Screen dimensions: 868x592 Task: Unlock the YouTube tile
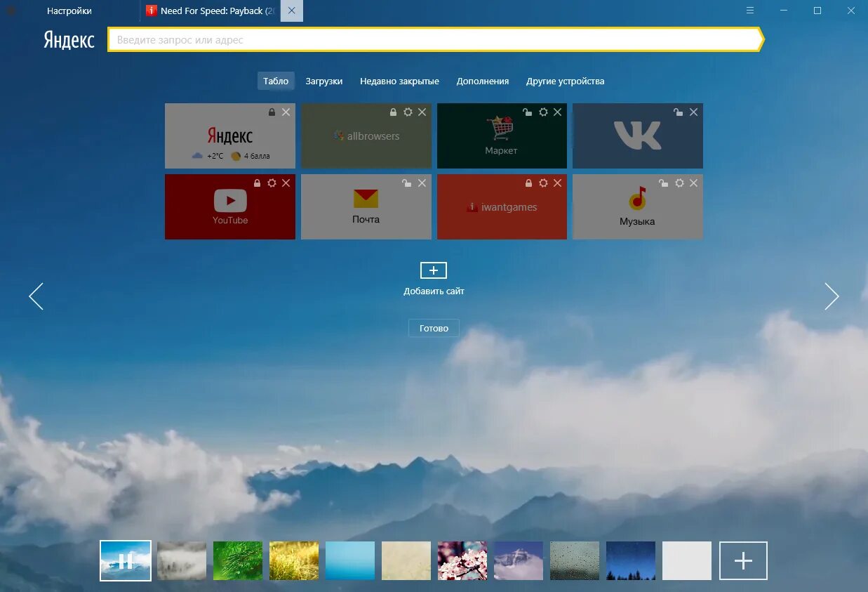tap(258, 183)
